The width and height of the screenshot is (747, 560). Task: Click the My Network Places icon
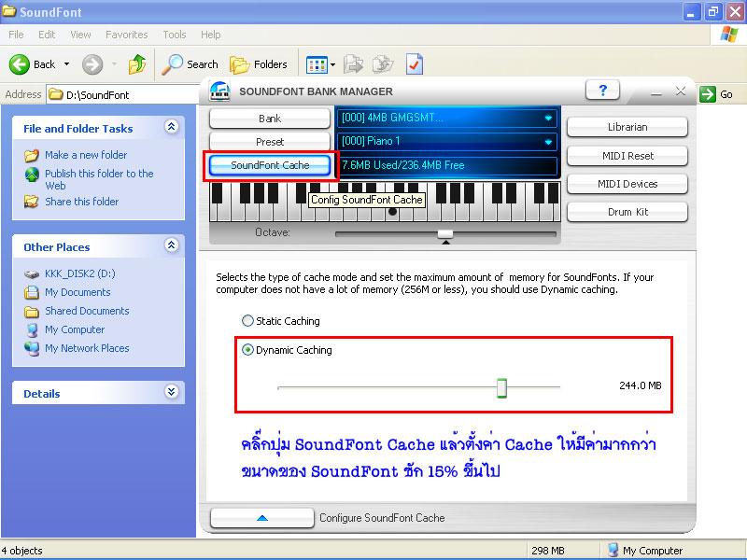coord(32,348)
